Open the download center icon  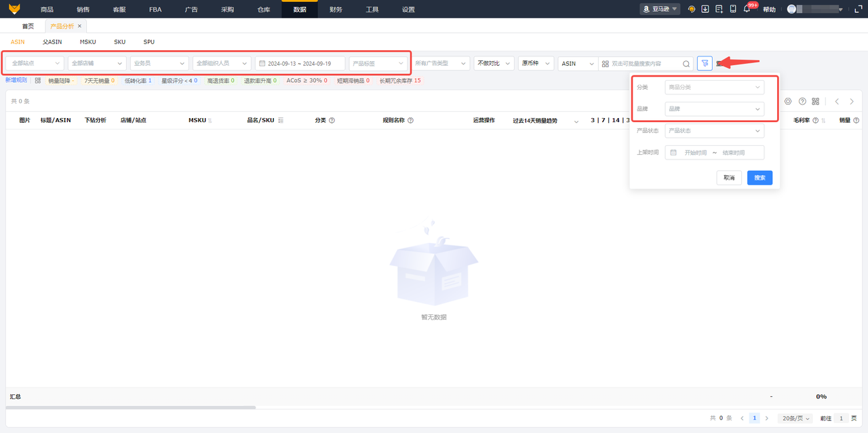705,9
